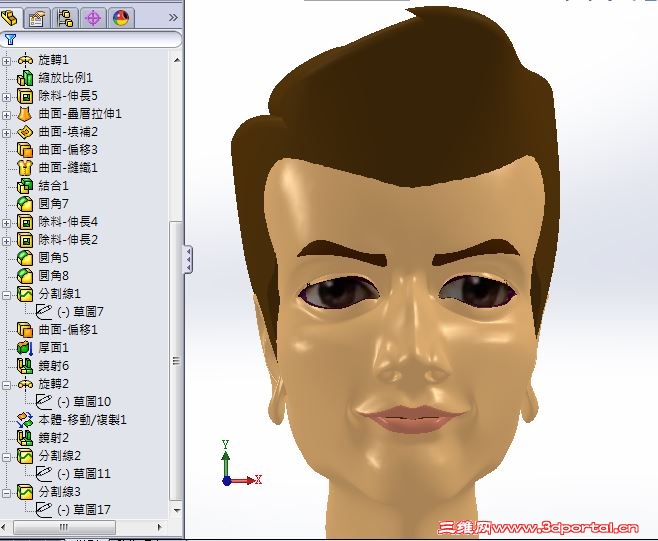
Task: Select the 除料-伸長5 cut-extrude icon
Action: 25,96
